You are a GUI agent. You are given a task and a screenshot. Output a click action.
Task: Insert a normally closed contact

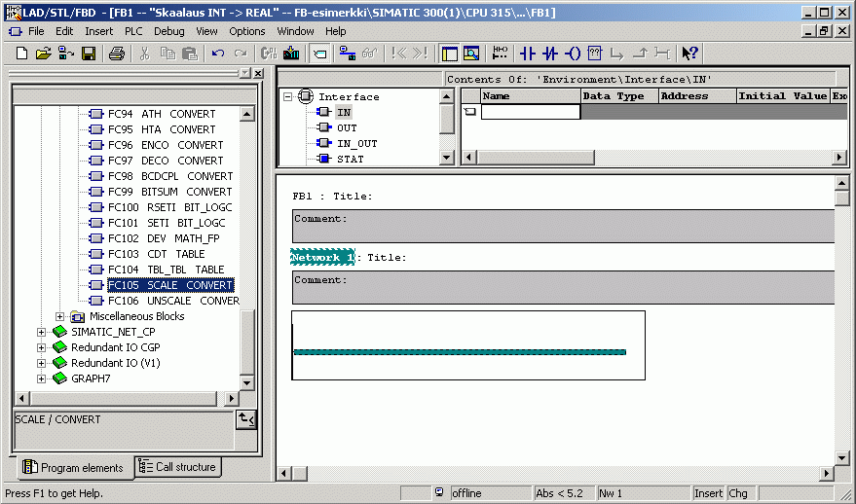click(550, 53)
